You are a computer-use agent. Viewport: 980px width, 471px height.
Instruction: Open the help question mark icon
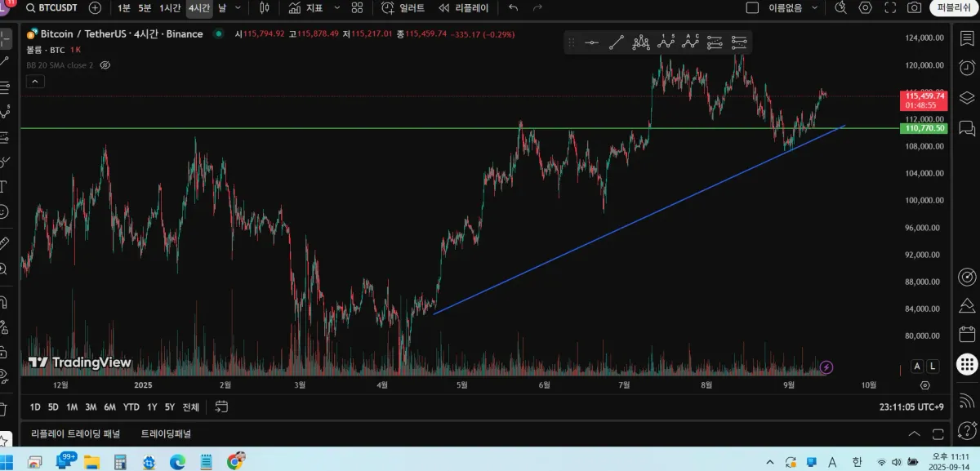[967, 429]
